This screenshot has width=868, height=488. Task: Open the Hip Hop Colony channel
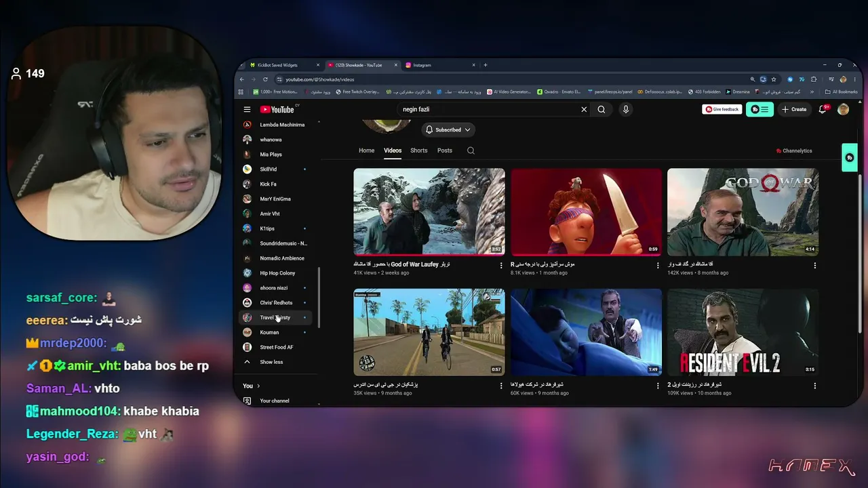[x=275, y=273]
